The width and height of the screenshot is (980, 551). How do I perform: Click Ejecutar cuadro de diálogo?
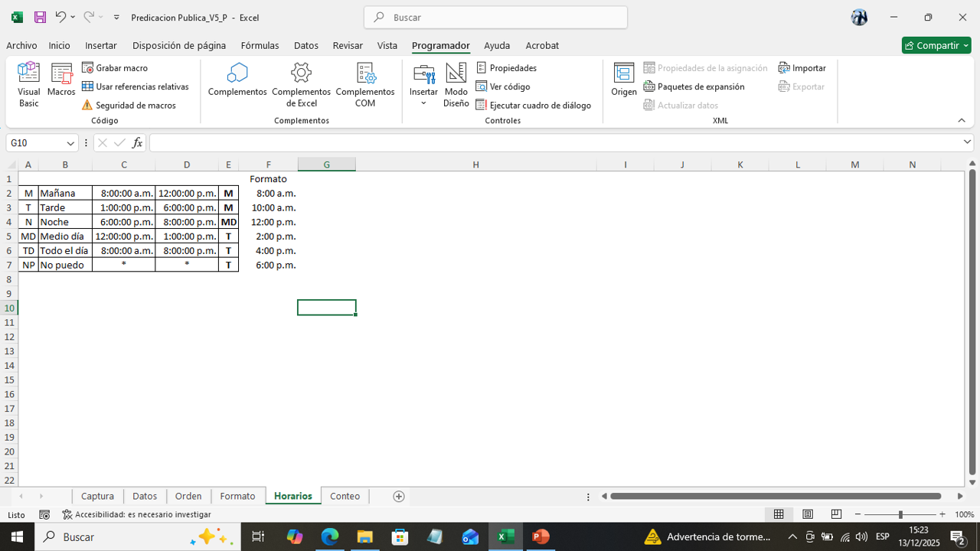534,105
